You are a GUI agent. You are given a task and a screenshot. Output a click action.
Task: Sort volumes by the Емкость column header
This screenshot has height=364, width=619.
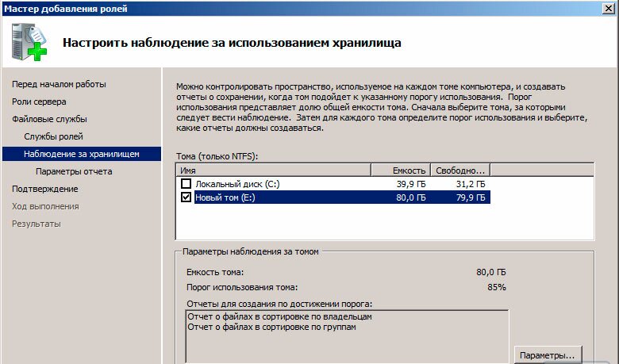point(401,171)
